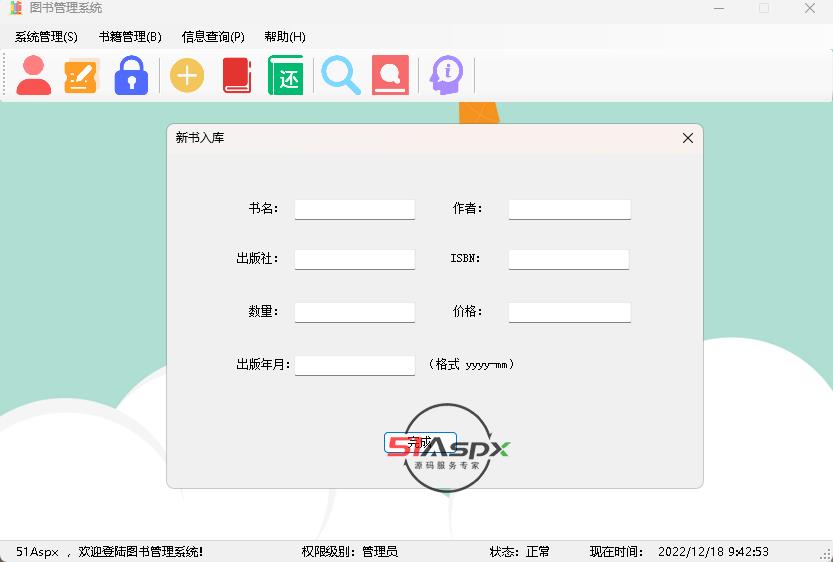Click the 新书入库 dialog title

[200, 138]
